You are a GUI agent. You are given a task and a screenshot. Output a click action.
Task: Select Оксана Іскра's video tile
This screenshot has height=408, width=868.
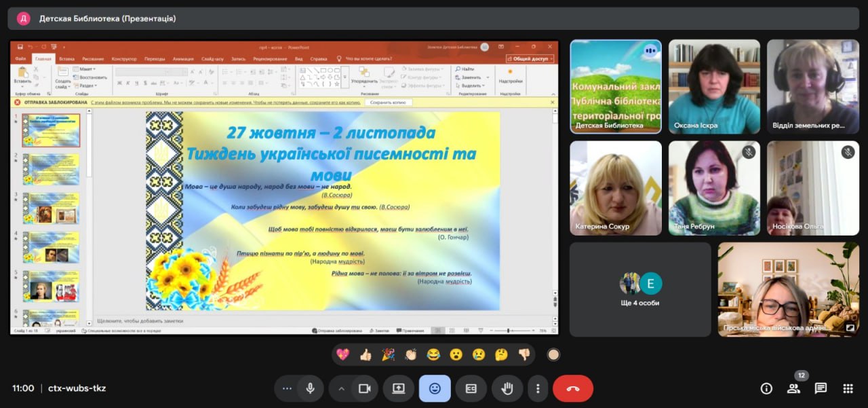pos(714,86)
